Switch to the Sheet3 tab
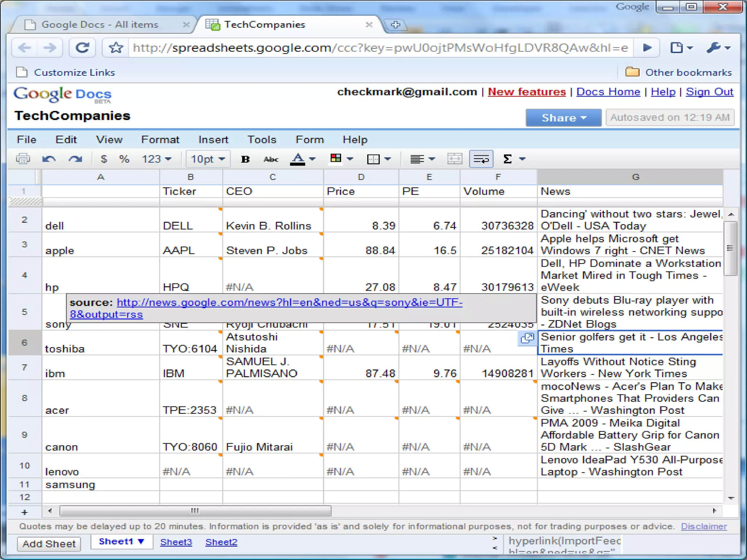Screen dimensions: 747x560 coord(176,542)
